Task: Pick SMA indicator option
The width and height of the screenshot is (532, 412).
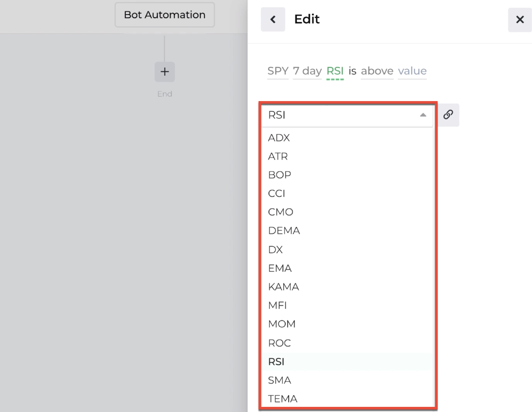Action: [x=348, y=380]
